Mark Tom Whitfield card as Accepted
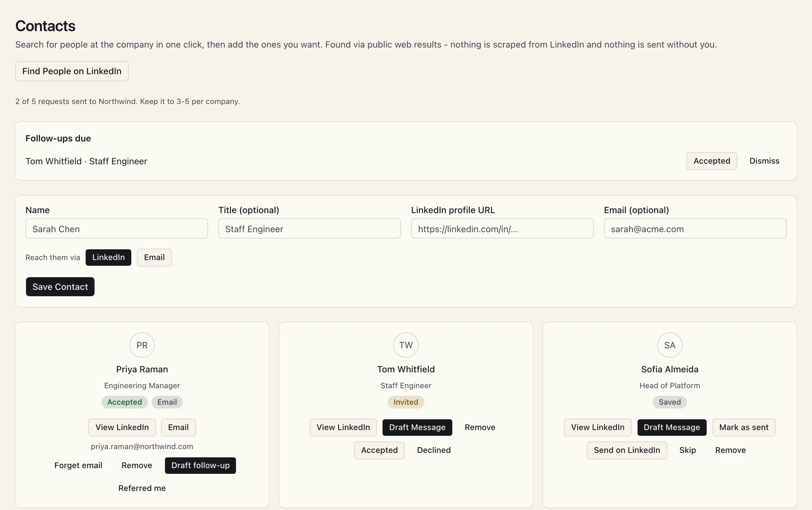The height and width of the screenshot is (510, 812). [379, 450]
